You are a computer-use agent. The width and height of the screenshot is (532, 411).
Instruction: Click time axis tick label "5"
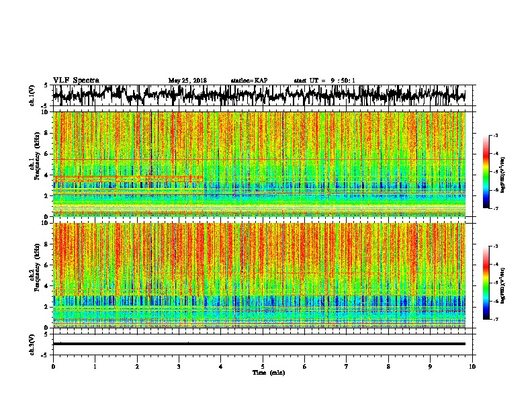pyautogui.click(x=263, y=366)
